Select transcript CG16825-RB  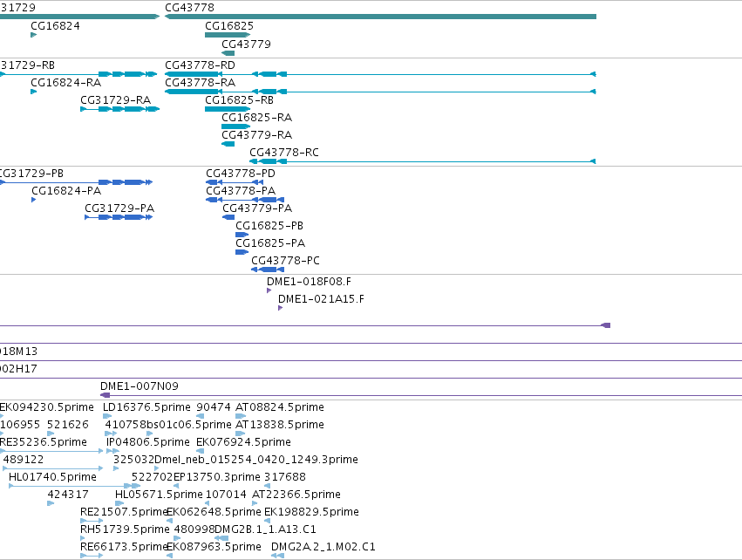coord(228,109)
